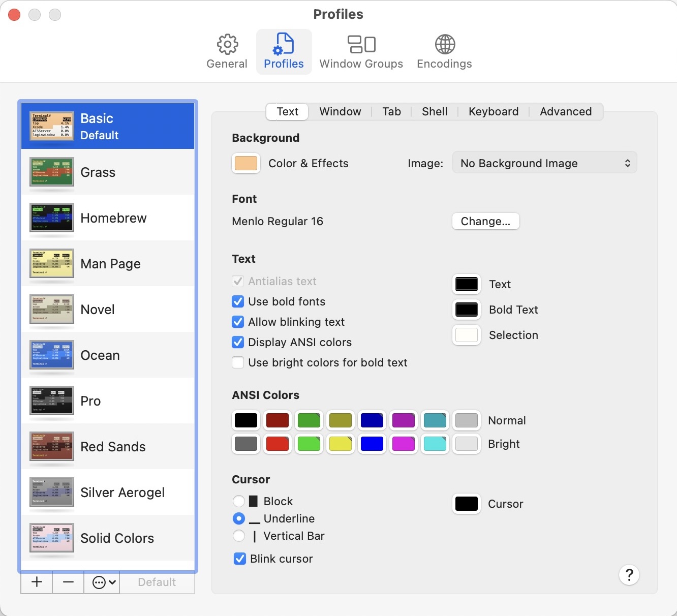The height and width of the screenshot is (616, 677).
Task: Add a new profile with plus button
Action: click(37, 582)
